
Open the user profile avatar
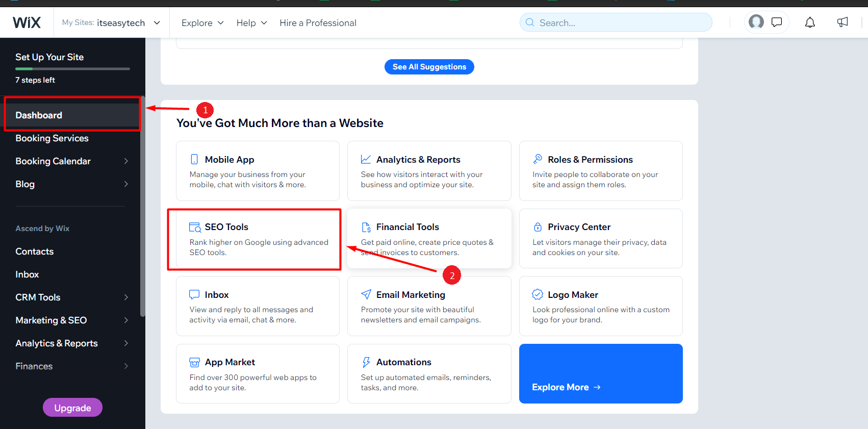click(x=756, y=22)
